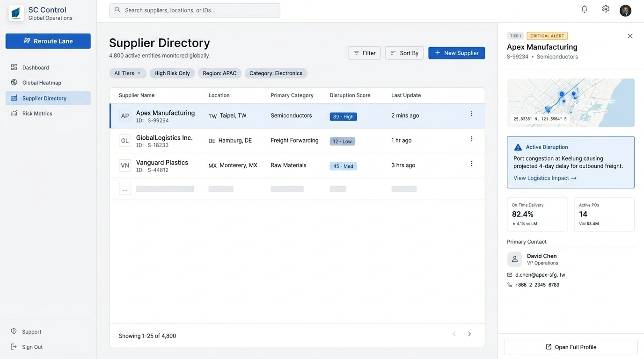Open the Filter options
Screen dimensions: 644x359
[364, 53]
